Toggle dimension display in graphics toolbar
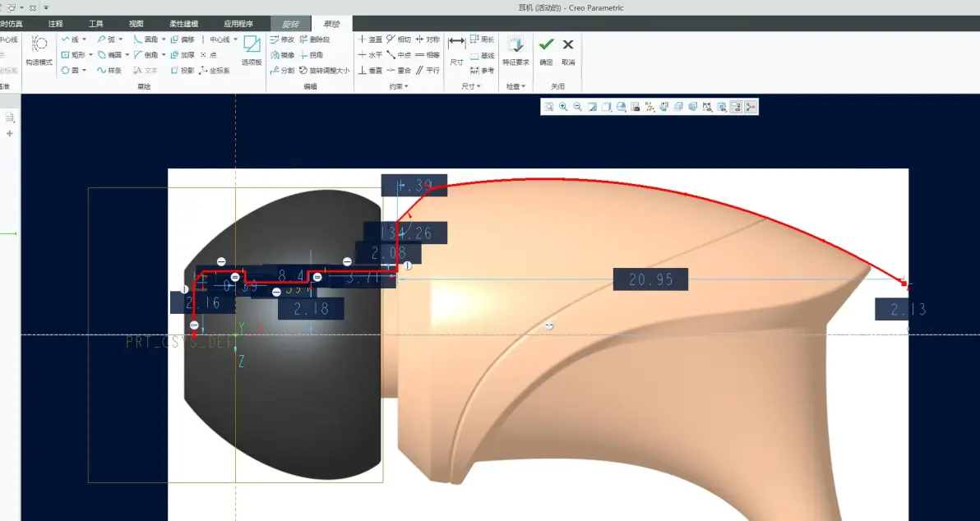The height and width of the screenshot is (521, 980). pyautogui.click(x=707, y=107)
